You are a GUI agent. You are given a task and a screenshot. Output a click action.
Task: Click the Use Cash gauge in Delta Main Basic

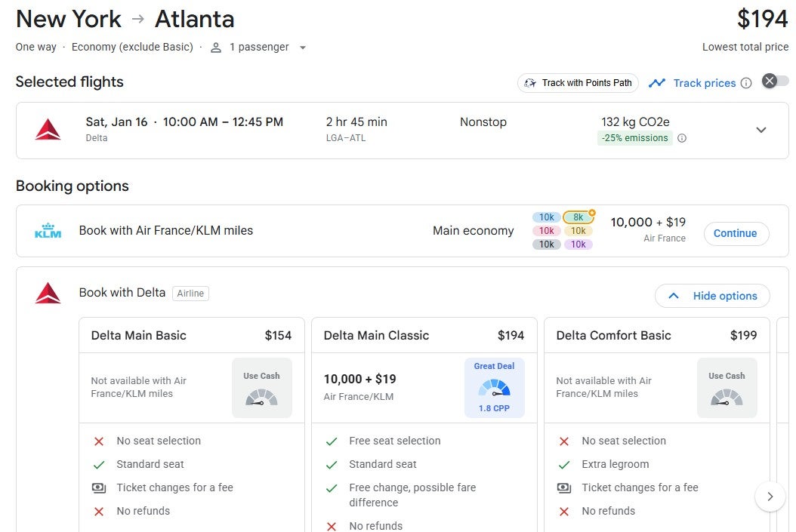(x=261, y=388)
